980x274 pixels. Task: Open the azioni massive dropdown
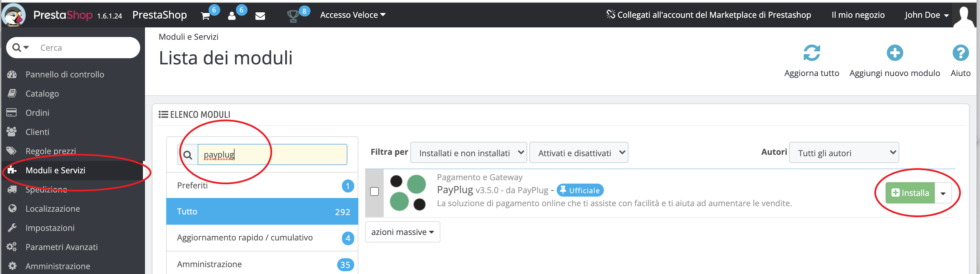[x=402, y=232]
